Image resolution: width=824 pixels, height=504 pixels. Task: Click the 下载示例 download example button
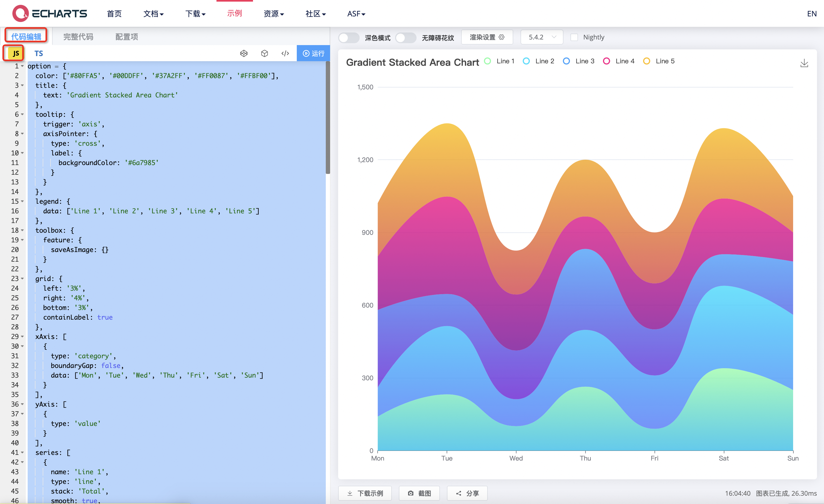coord(365,493)
